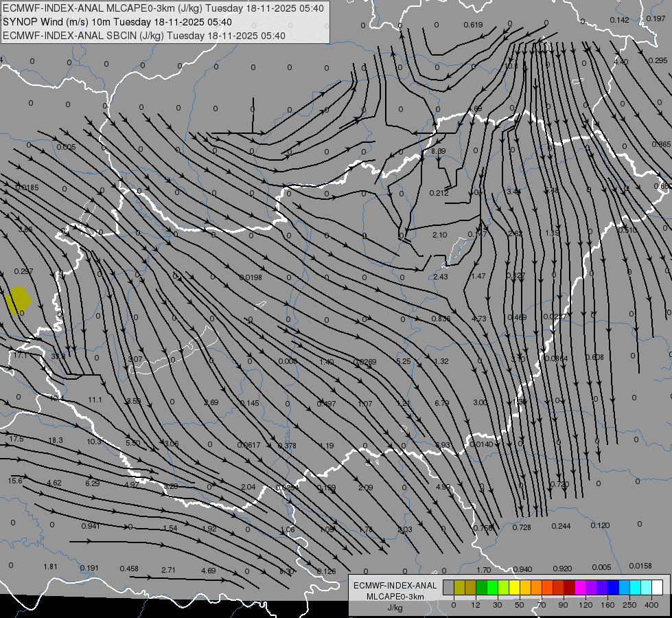Click the grid value 0.244
This screenshot has width=672, height=618.
[x=561, y=526]
